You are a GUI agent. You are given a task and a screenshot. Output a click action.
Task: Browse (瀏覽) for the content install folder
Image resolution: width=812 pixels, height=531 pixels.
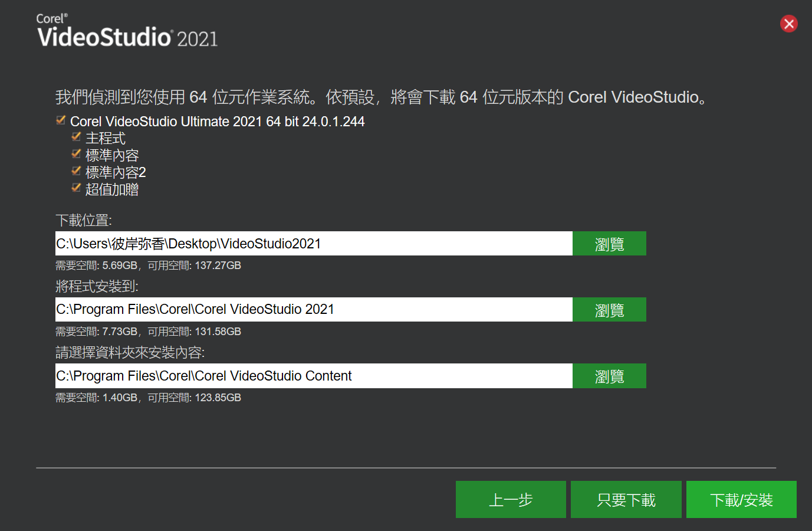(609, 376)
